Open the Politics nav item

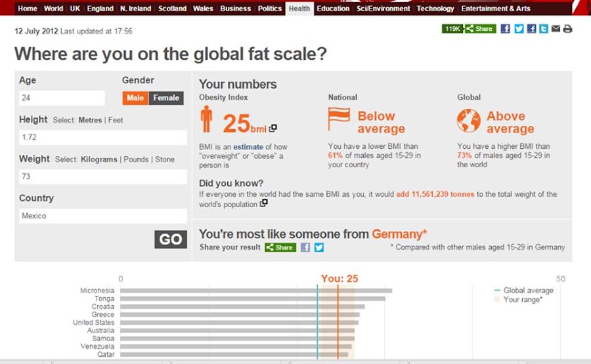point(270,9)
